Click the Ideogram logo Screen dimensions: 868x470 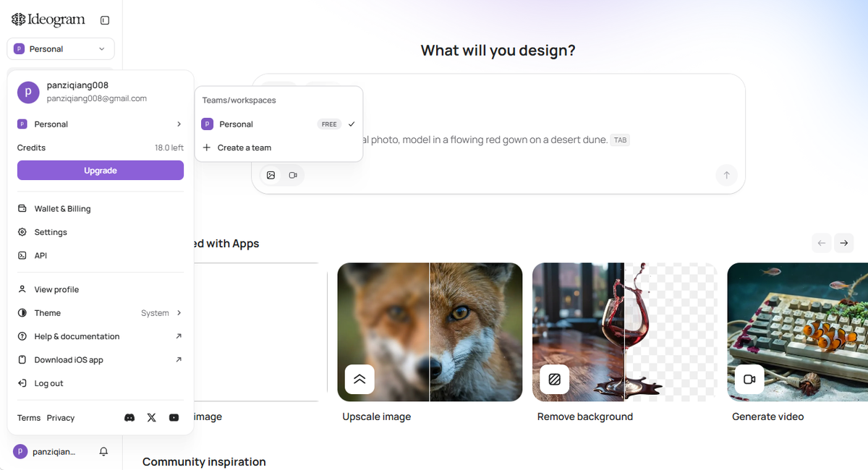coord(48,20)
